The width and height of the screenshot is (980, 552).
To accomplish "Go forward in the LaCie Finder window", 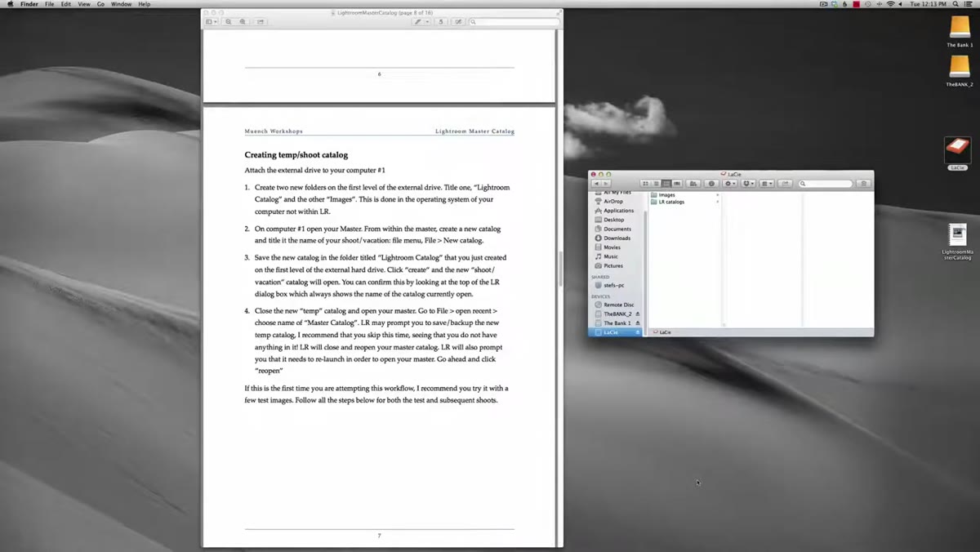I will [606, 184].
